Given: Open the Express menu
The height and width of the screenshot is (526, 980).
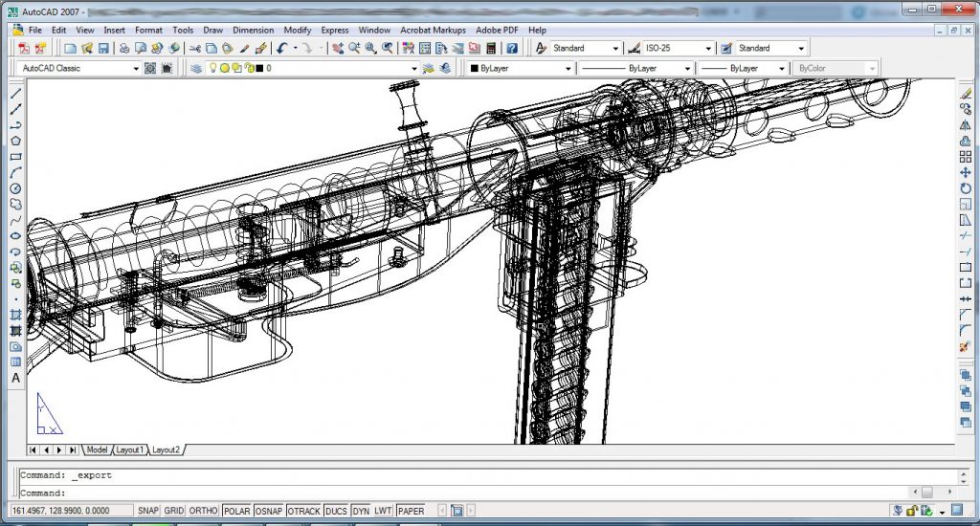Looking at the screenshot, I should (335, 30).
